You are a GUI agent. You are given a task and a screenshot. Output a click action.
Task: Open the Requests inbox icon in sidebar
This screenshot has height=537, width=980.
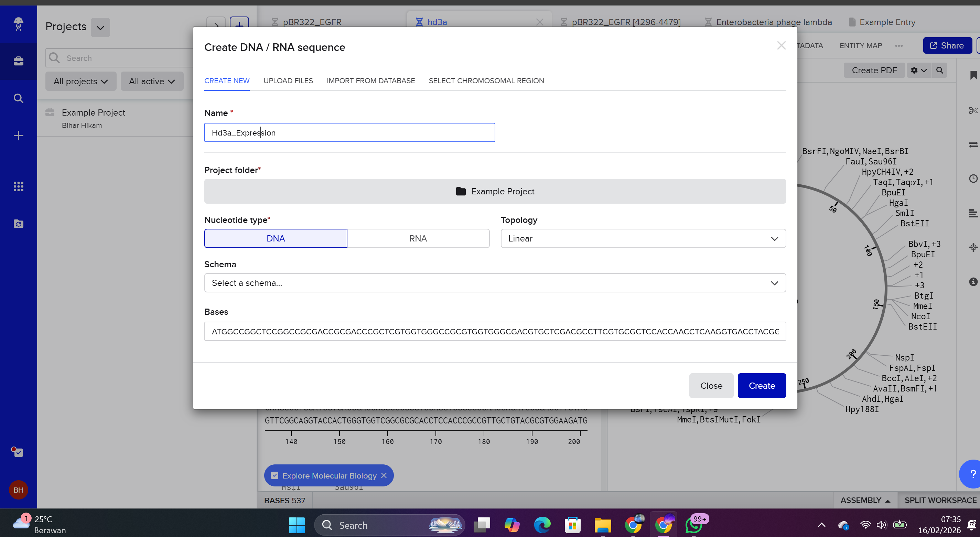(18, 224)
